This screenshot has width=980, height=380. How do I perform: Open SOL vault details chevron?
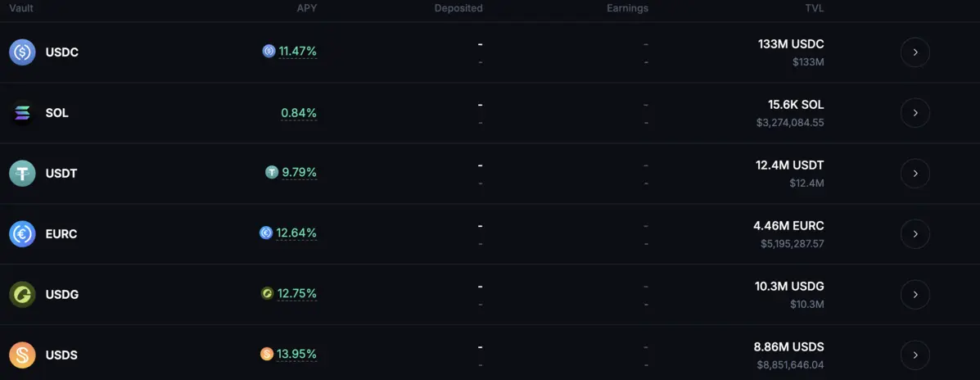coord(915,113)
